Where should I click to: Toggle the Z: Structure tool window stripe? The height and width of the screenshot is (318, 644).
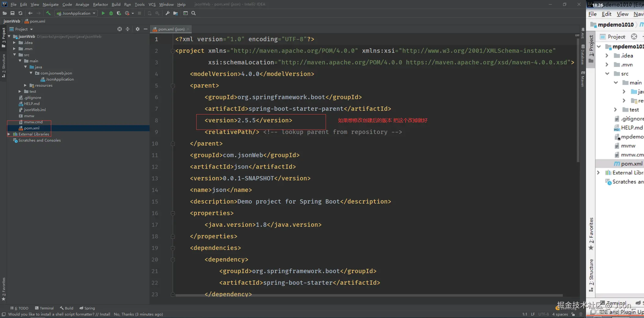[x=4, y=66]
